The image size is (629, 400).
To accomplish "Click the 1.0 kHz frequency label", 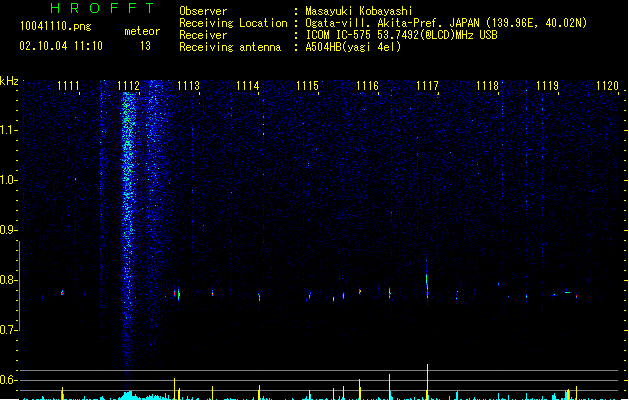I will point(8,180).
